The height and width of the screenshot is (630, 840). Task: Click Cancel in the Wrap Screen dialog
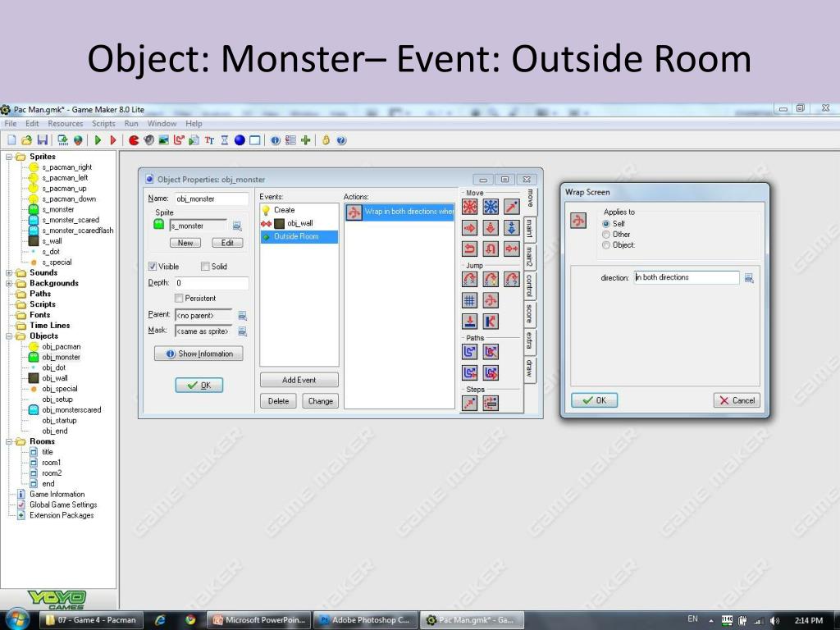(737, 400)
